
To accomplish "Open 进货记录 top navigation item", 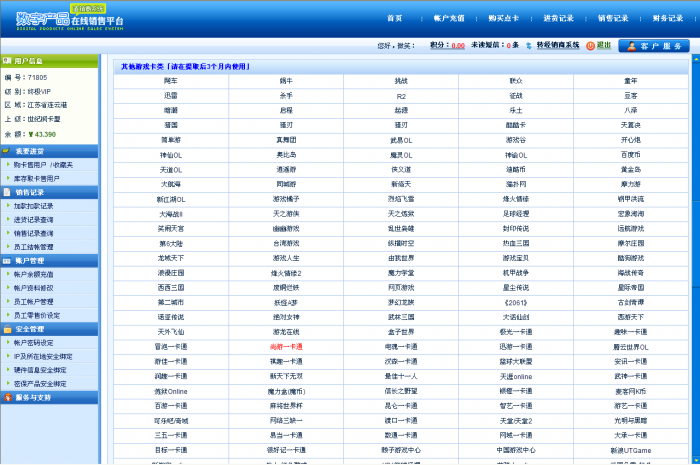I will coord(558,18).
